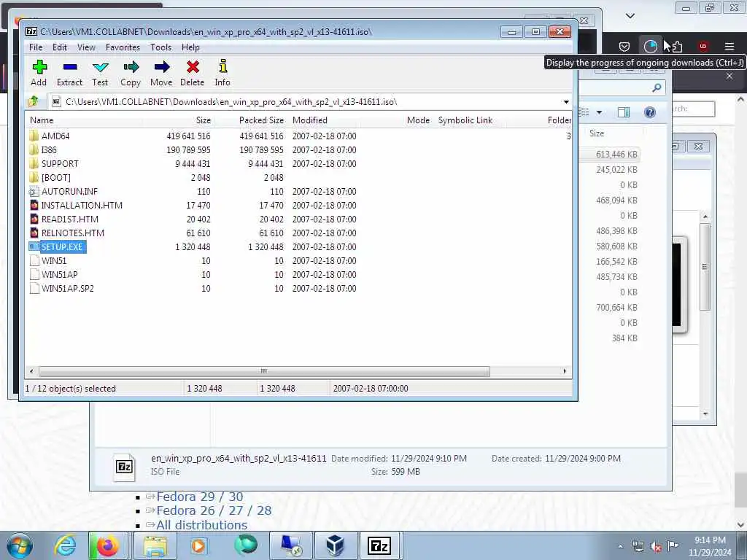Click the Firefox Pocket save icon
The height and width of the screenshot is (560, 747).
[624, 46]
